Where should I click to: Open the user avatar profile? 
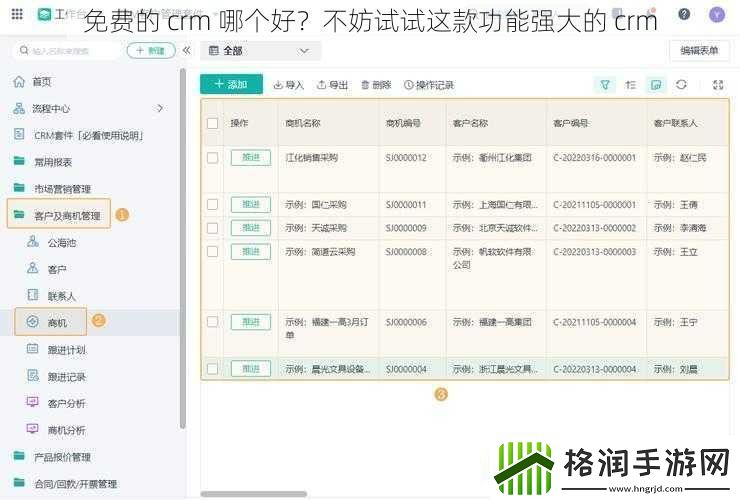point(717,15)
